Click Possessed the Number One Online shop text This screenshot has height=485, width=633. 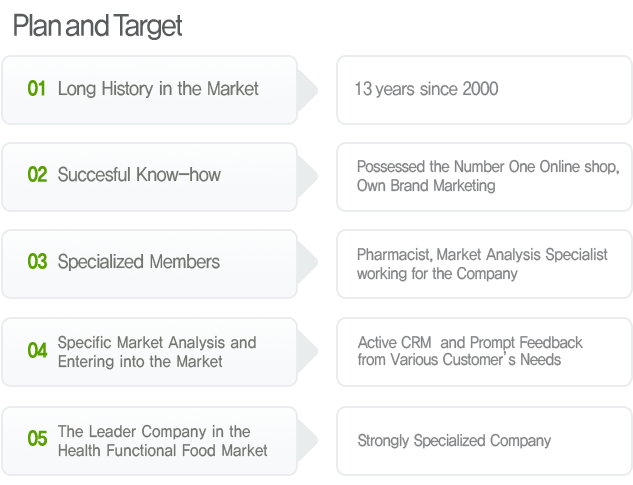click(x=488, y=167)
